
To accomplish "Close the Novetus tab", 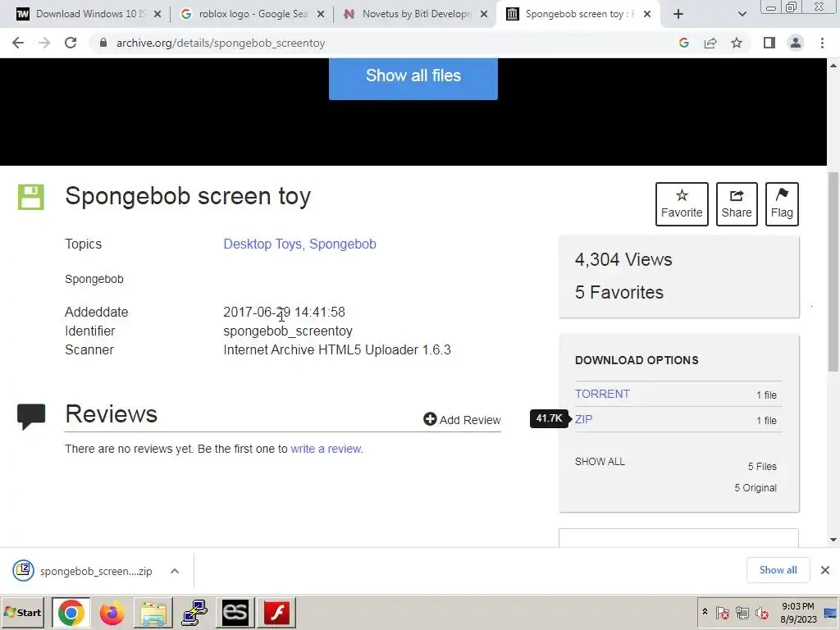I will click(484, 14).
